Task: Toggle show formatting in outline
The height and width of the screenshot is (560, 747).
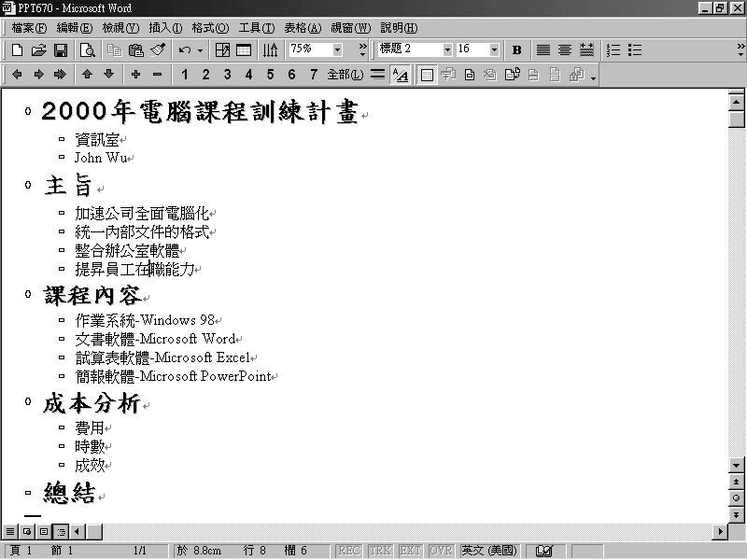Action: click(401, 75)
